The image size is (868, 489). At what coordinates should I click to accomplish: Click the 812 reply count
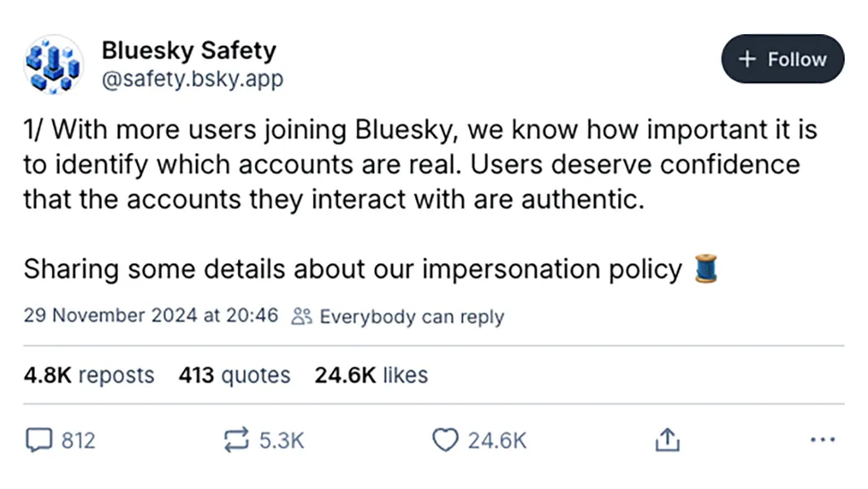(x=78, y=440)
